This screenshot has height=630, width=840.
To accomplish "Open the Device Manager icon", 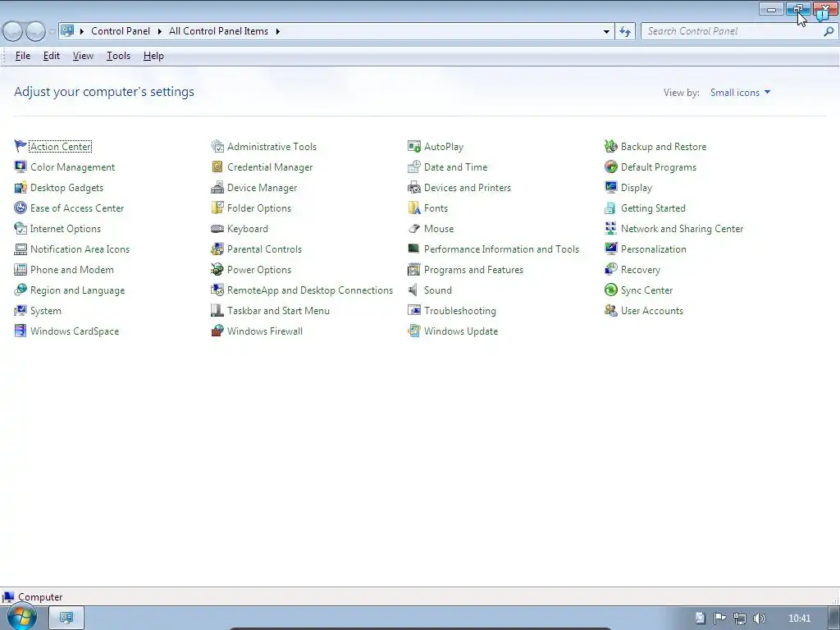I will [217, 188].
